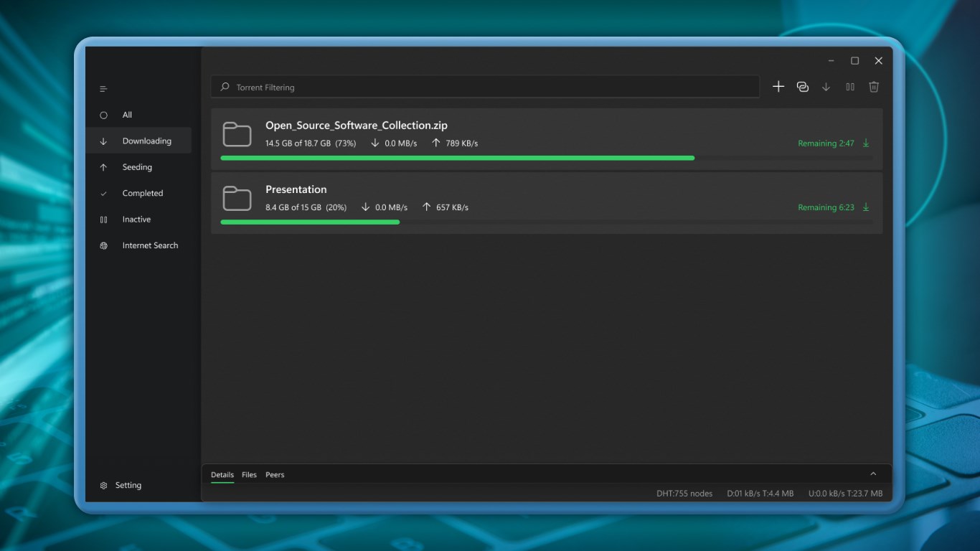Image resolution: width=980 pixels, height=551 pixels.
Task: Click the '14.5 GB of 18.7 GB' text
Action: (298, 143)
